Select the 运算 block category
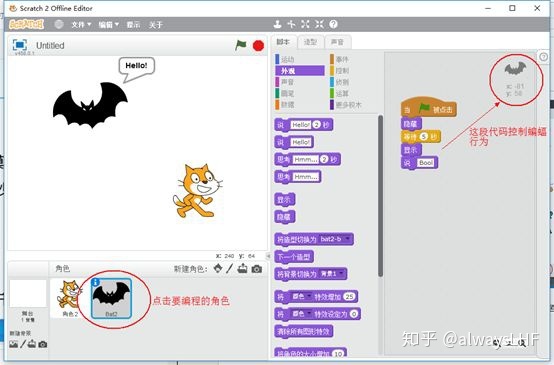Image resolution: width=554 pixels, height=365 pixels. click(x=354, y=93)
